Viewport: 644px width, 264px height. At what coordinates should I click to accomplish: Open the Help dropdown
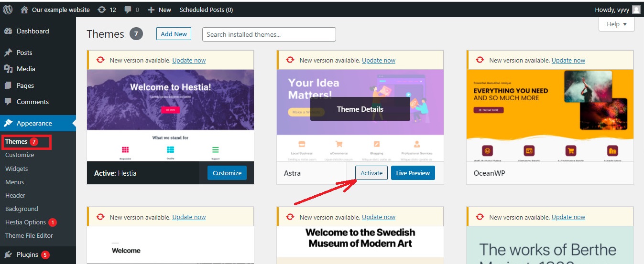(617, 24)
